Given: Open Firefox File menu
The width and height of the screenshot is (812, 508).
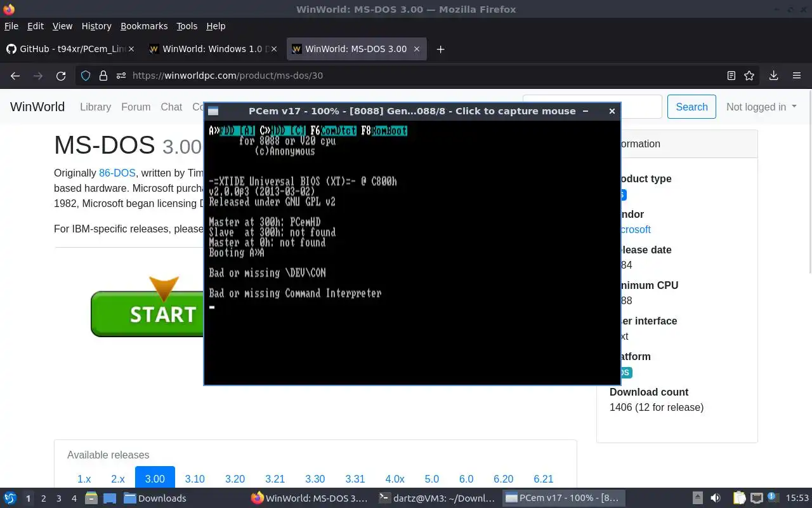Looking at the screenshot, I should [11, 26].
